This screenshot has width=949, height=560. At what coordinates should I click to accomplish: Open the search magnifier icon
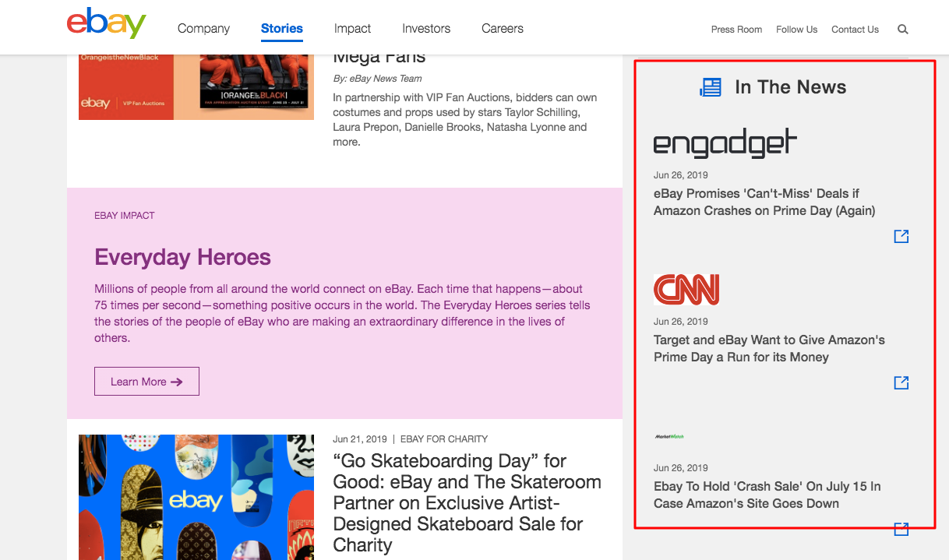coord(903,30)
